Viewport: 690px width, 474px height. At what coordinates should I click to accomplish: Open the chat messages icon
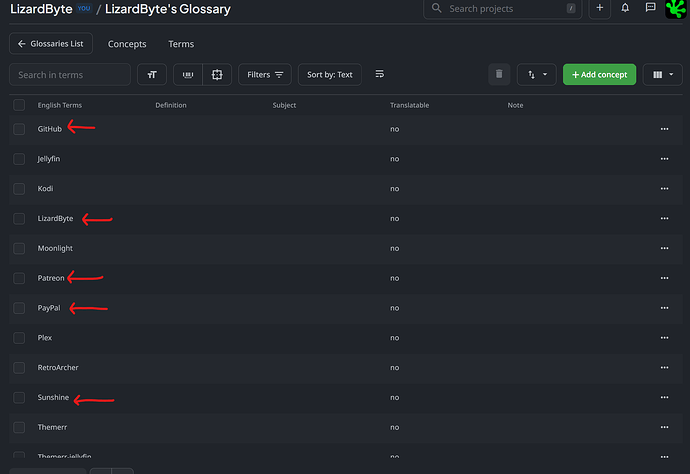[x=650, y=8]
